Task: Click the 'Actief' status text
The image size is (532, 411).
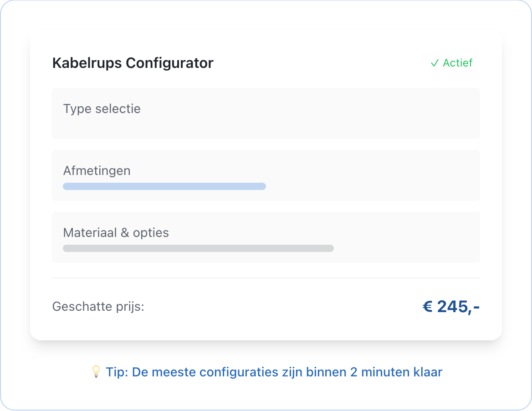Action: click(x=457, y=63)
